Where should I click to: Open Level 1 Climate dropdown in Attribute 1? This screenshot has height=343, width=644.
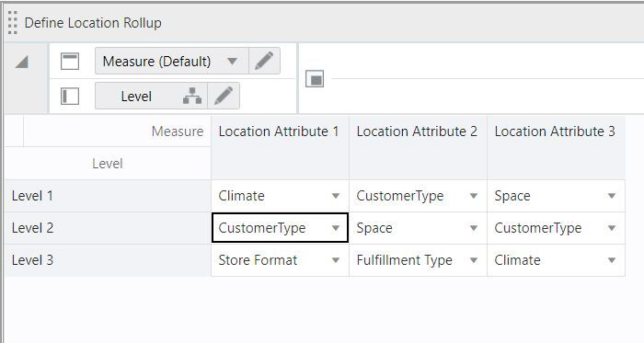click(336, 196)
